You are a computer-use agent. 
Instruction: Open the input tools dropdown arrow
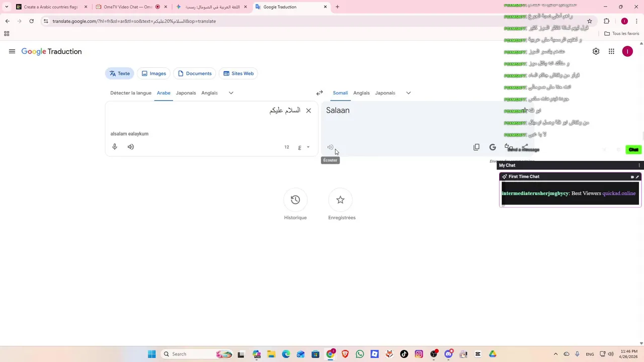point(308,147)
